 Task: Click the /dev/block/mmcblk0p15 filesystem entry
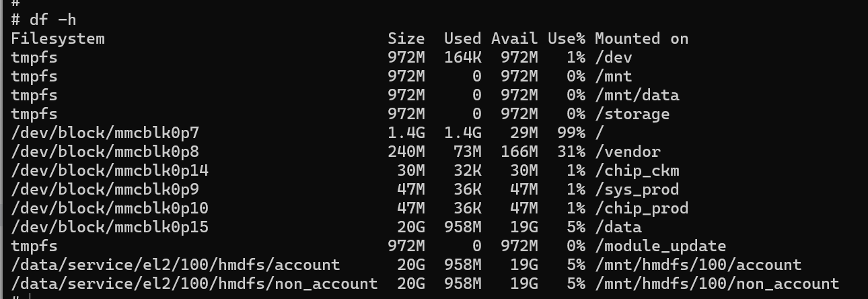[110, 227]
